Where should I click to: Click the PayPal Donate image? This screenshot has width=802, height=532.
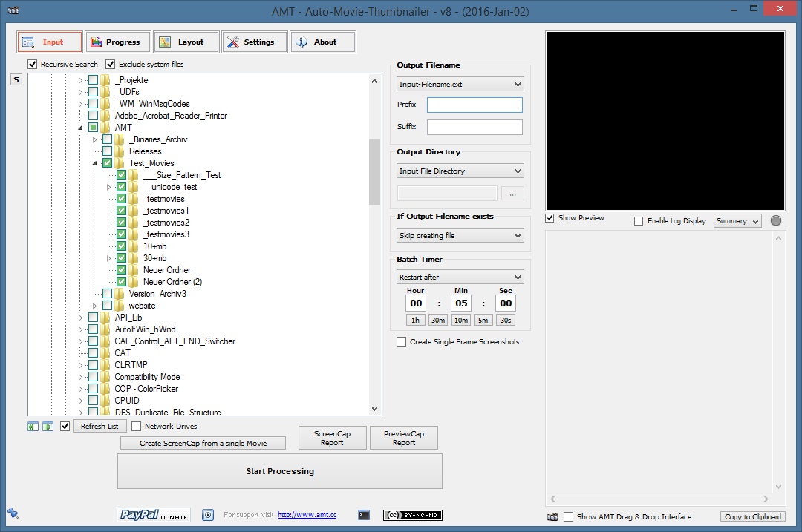coord(154,515)
